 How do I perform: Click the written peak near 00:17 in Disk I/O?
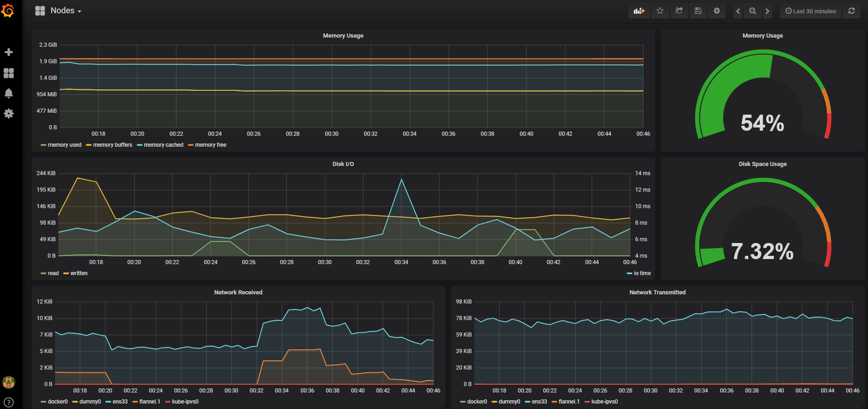click(x=77, y=178)
